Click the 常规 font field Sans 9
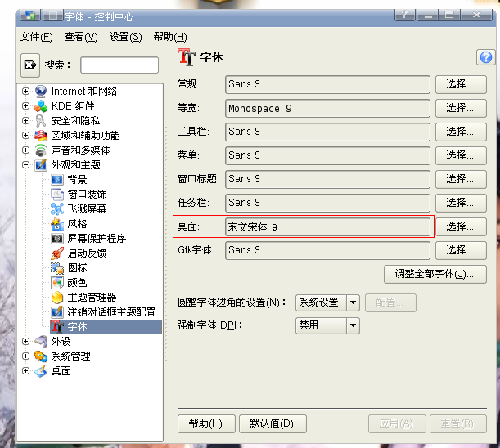500x448 pixels. point(327,84)
